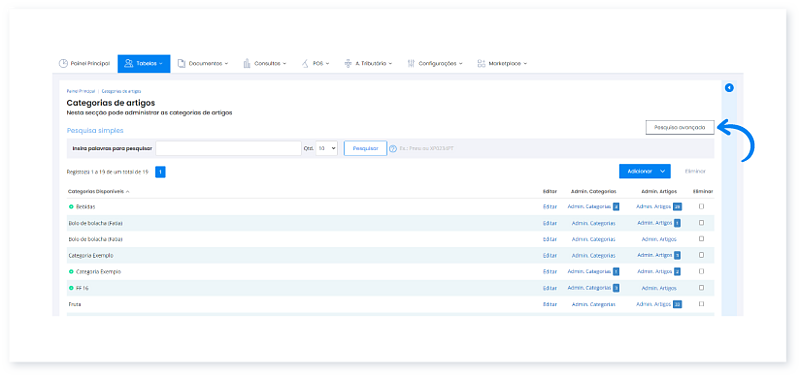Image resolution: width=800 pixels, height=376 pixels.
Task: Focus the search words input field
Action: 229,148
